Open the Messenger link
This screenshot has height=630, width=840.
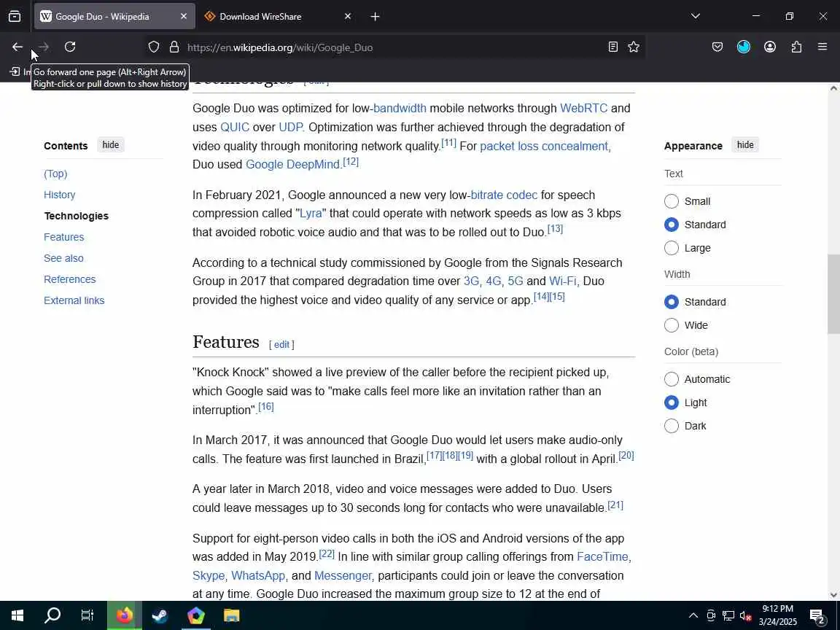pos(343,575)
